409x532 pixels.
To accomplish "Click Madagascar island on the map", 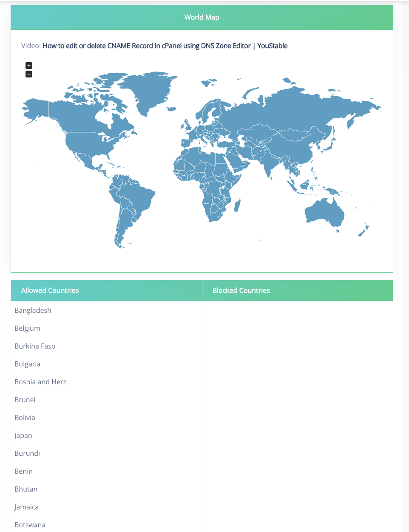I will click(x=237, y=206).
